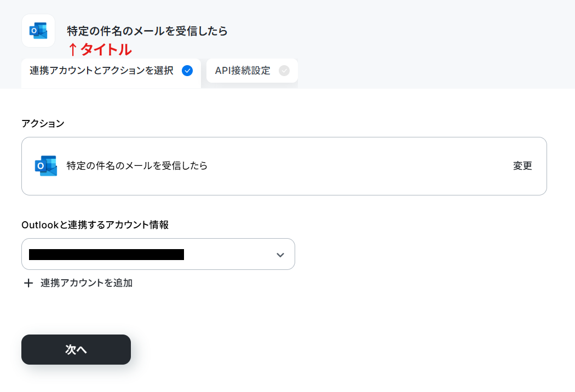The width and height of the screenshot is (575, 392).
Task: Select the blacked-out account value
Action: click(x=106, y=255)
